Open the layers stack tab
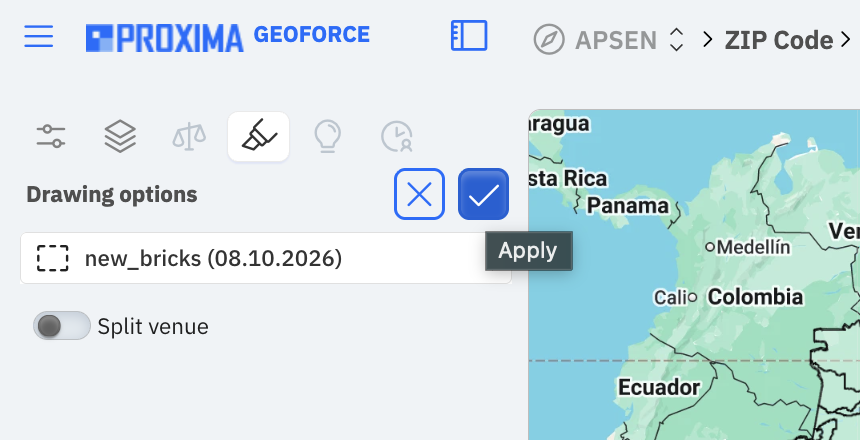Viewport: 860px width, 440px height. 120,137
